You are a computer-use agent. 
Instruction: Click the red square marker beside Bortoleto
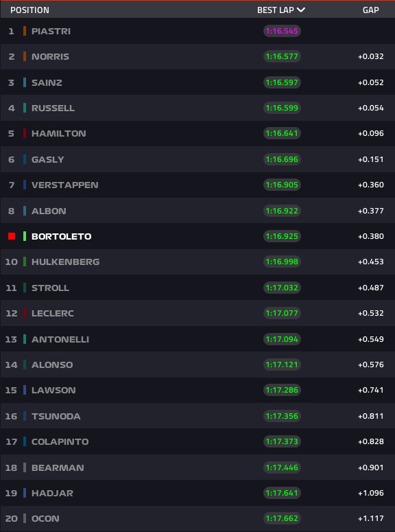point(12,236)
